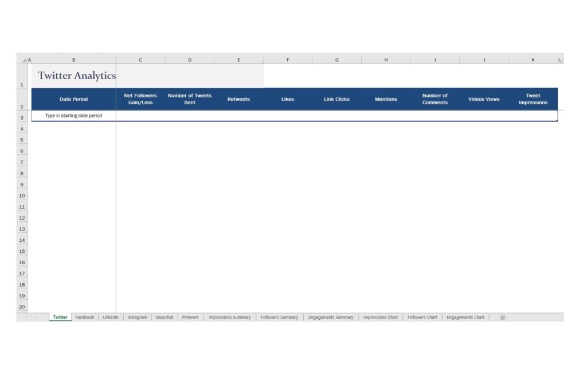The width and height of the screenshot is (587, 392).
Task: Open the Facebook sheet tab
Action: pyautogui.click(x=85, y=317)
